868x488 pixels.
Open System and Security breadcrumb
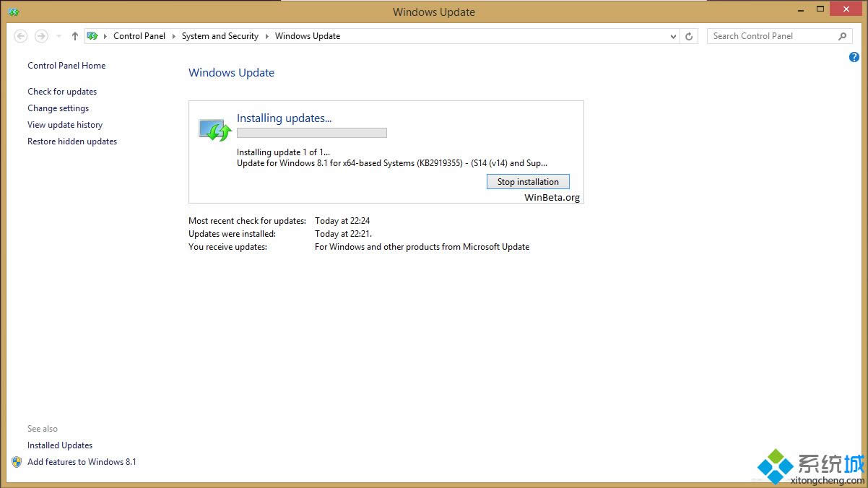[220, 36]
